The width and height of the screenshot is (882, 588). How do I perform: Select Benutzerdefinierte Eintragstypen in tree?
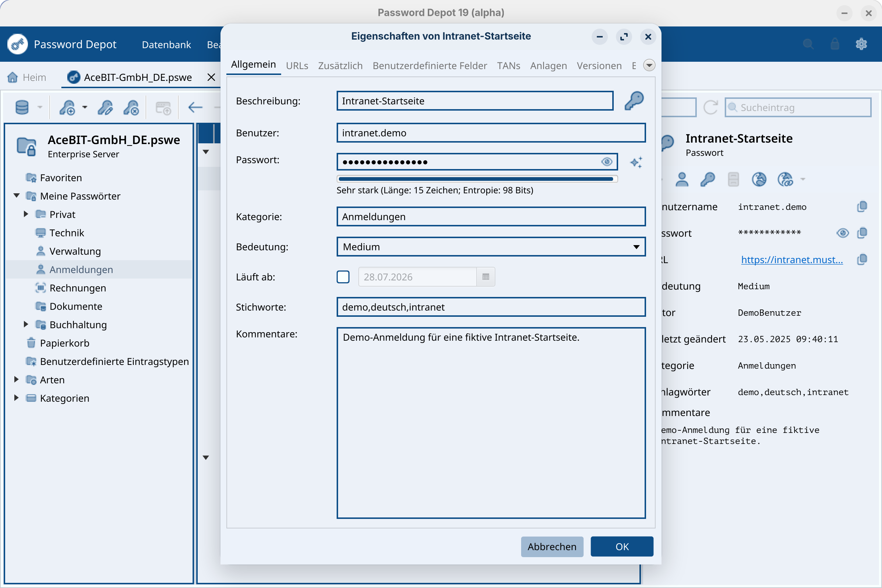pos(114,361)
